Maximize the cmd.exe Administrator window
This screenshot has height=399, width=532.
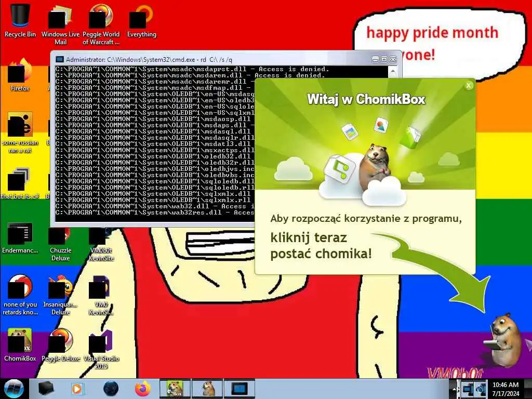[384, 60]
